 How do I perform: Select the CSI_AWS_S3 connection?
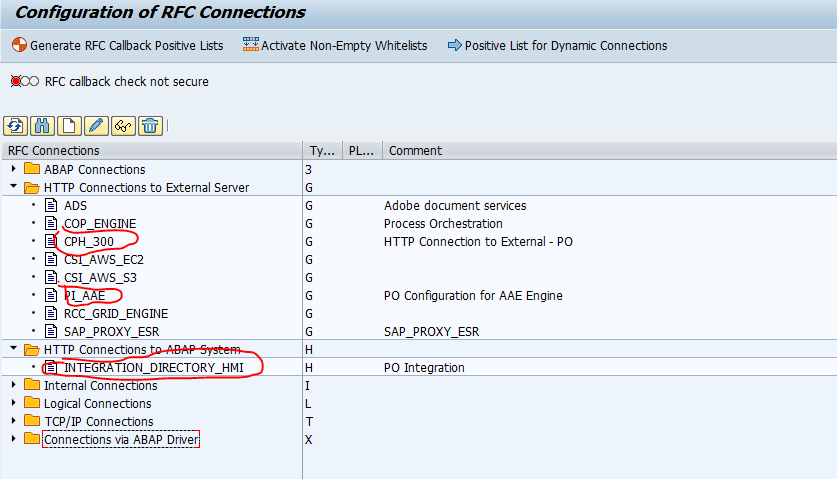[100, 278]
